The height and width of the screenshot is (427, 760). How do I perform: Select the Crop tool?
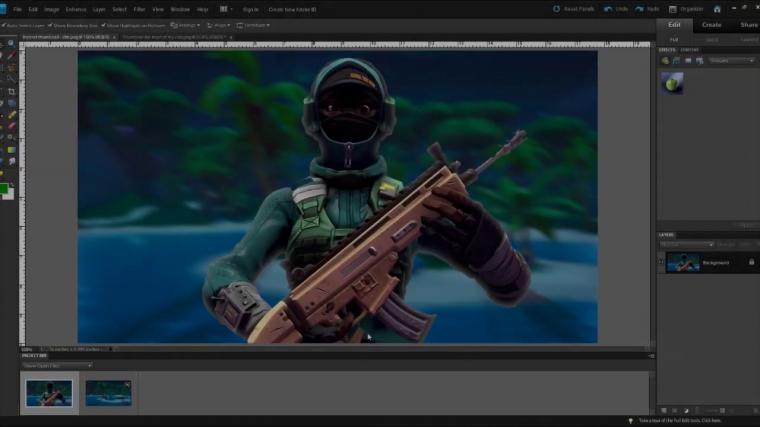tap(11, 91)
